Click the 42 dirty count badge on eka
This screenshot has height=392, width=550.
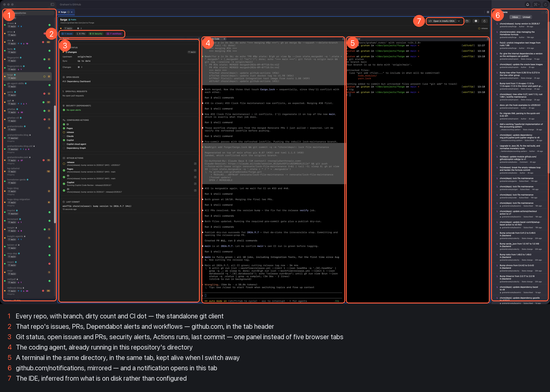(48, 42)
